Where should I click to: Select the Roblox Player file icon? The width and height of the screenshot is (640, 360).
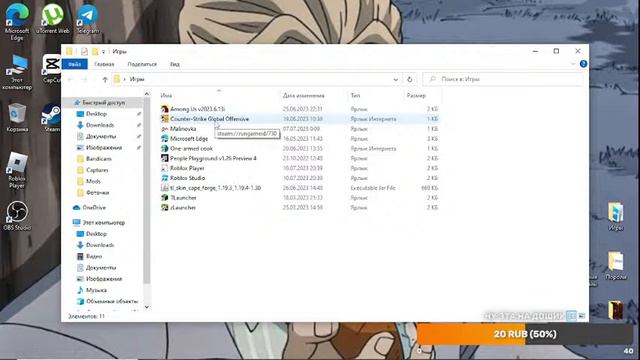coord(164,168)
